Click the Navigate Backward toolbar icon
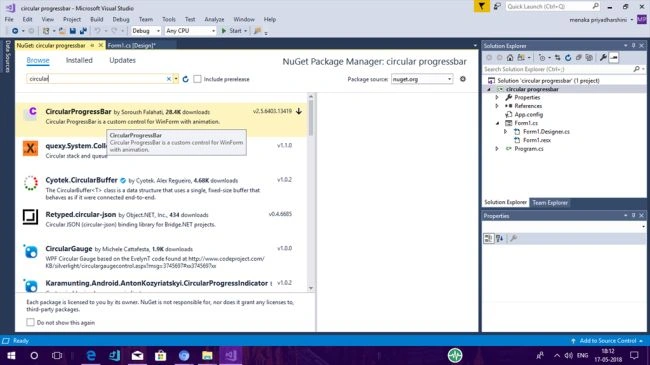The image size is (650, 365). (x=15, y=31)
